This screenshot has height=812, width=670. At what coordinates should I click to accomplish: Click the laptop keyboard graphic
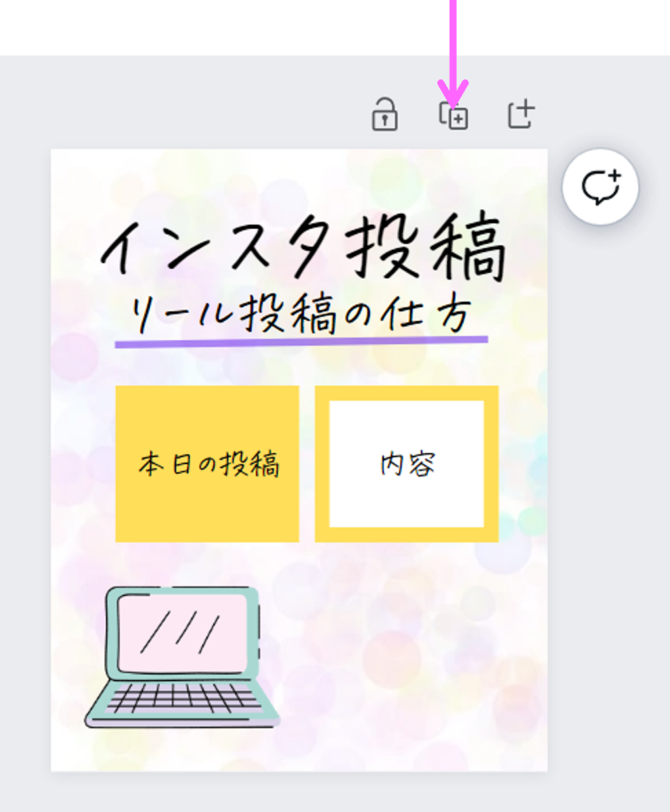click(x=186, y=698)
